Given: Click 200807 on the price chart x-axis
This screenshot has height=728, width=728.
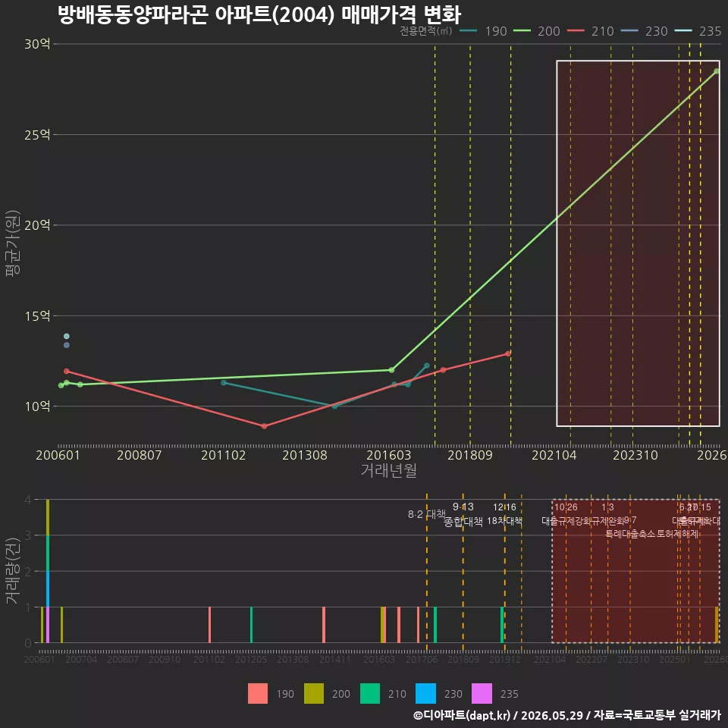Looking at the screenshot, I should (140, 455).
